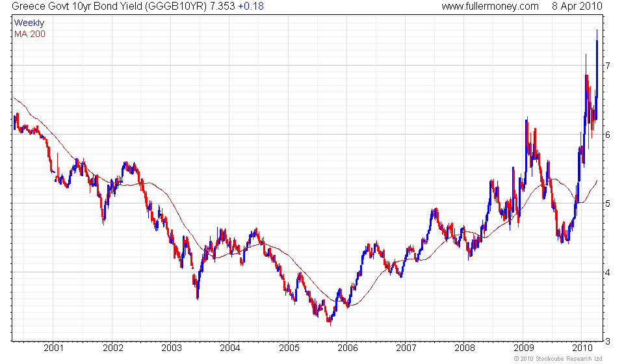This screenshot has height=364, width=637.
Task: Click the change value '+0.18'
Action: coord(251,6)
